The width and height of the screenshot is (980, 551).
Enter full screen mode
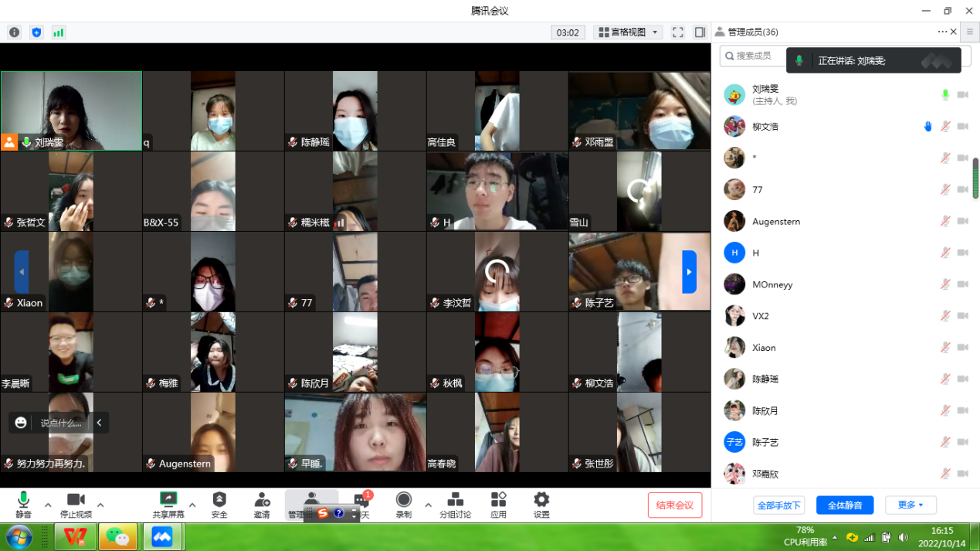point(677,32)
